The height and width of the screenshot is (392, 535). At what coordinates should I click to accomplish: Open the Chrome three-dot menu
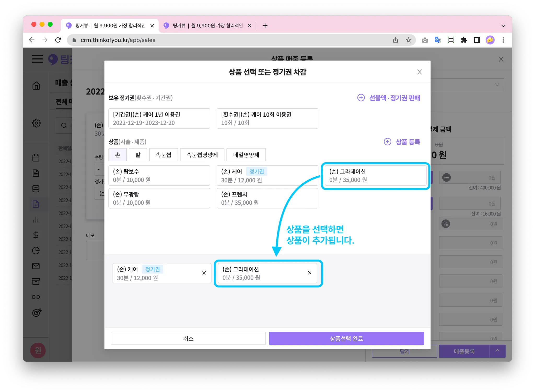point(503,40)
